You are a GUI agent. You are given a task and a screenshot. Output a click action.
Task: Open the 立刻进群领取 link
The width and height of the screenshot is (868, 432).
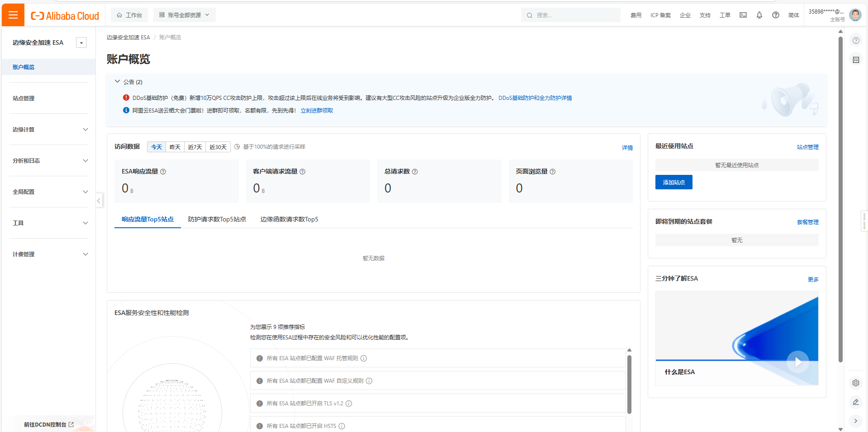(x=318, y=110)
